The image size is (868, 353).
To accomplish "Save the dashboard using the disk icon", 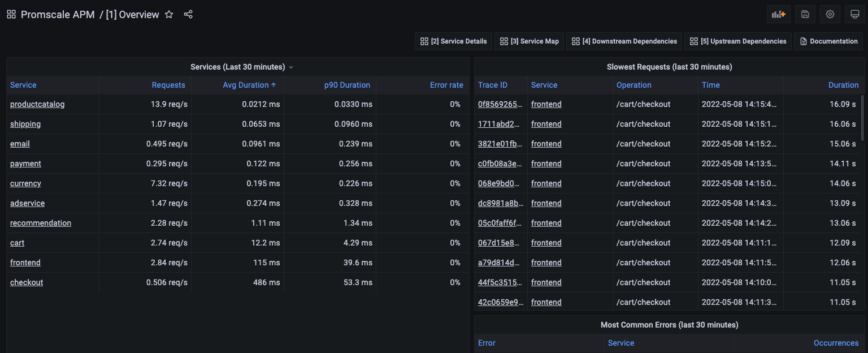I will (x=805, y=15).
